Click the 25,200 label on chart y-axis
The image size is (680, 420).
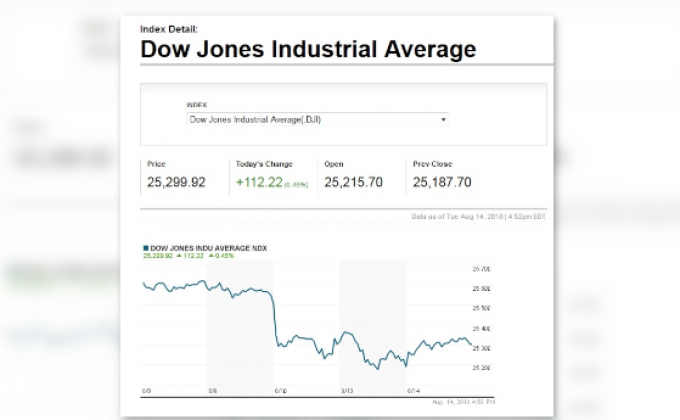(481, 368)
